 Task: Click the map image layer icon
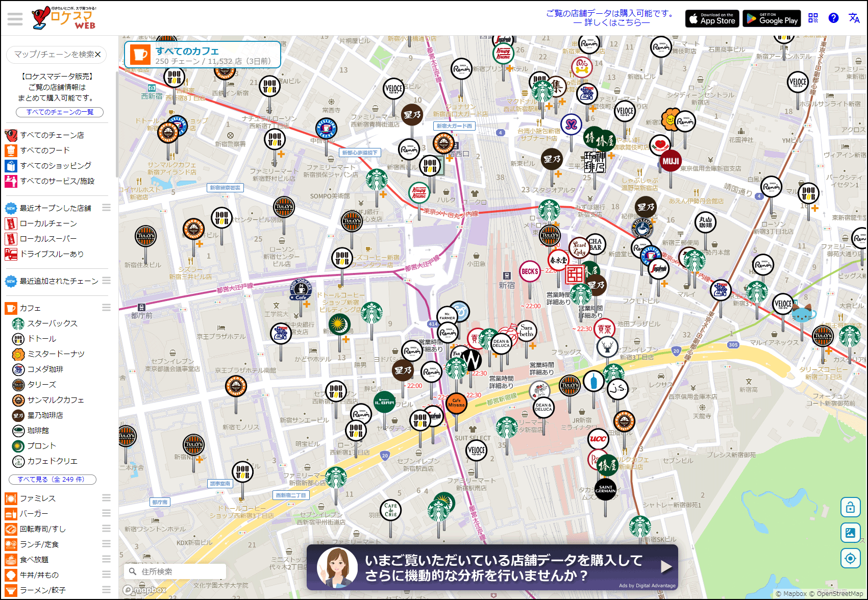[850, 533]
